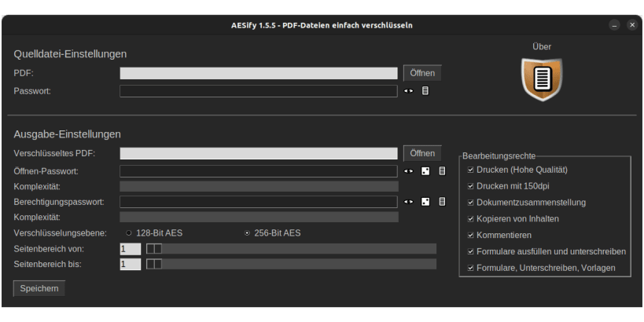Click the Über label
This screenshot has width=644, height=322.
point(542,47)
